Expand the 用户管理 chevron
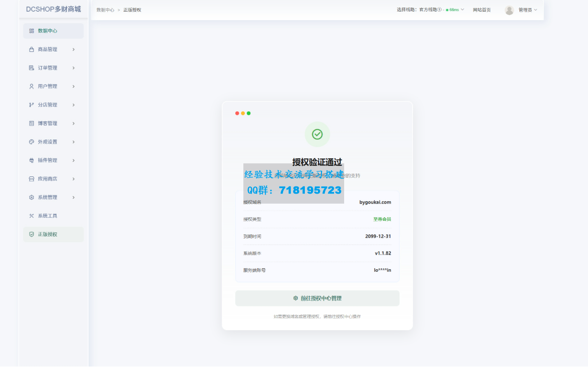This screenshot has height=367, width=588. 74,86
